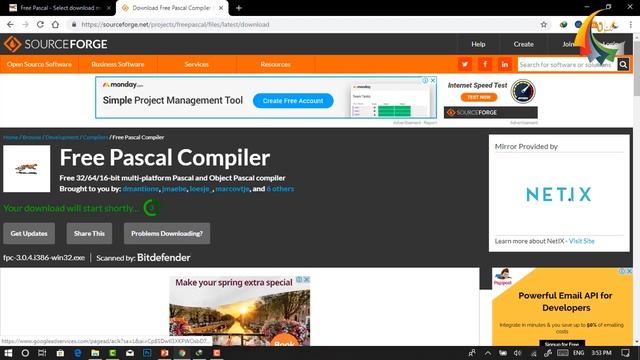Click Problems Downloading? button
The image size is (640, 360).
167,233
